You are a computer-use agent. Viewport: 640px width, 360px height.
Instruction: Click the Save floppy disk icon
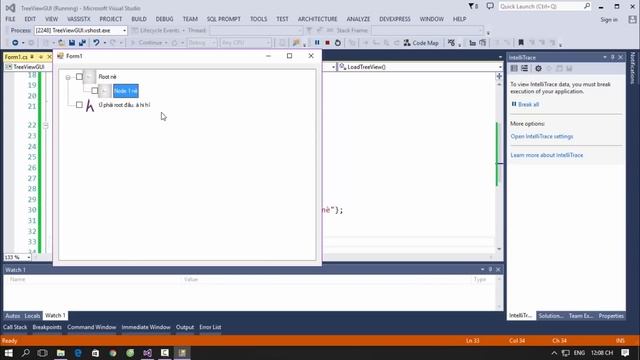(72, 42)
